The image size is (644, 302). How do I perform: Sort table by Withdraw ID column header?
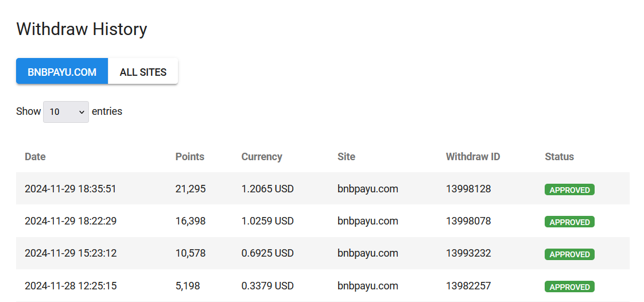click(473, 157)
